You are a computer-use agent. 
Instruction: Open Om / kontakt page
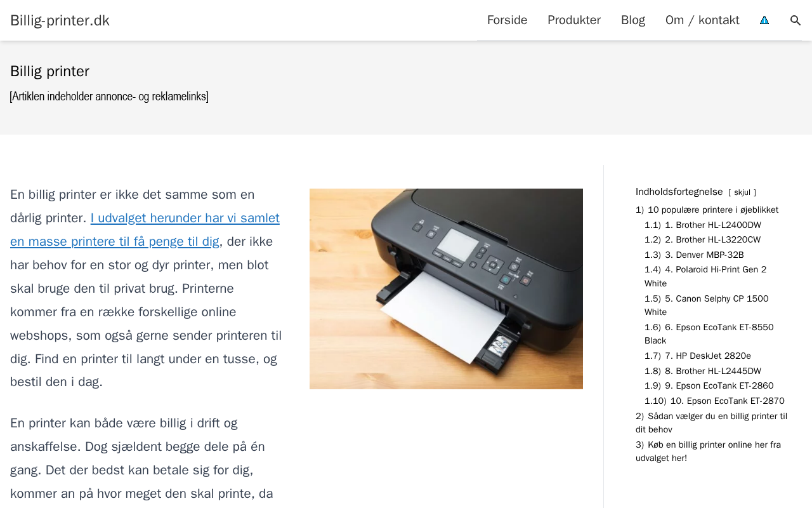pos(702,20)
